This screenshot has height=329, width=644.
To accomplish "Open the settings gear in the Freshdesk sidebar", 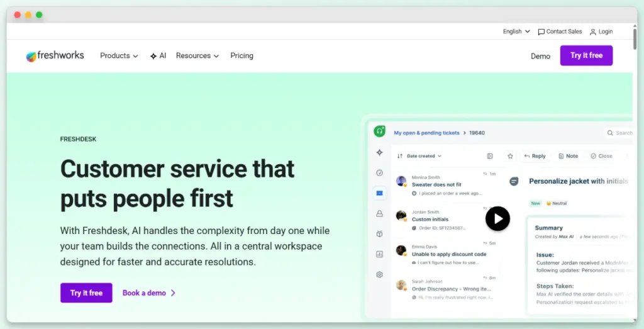I will (379, 274).
